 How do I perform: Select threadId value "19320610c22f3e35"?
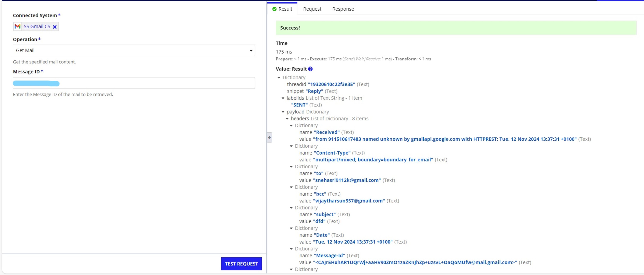(332, 84)
